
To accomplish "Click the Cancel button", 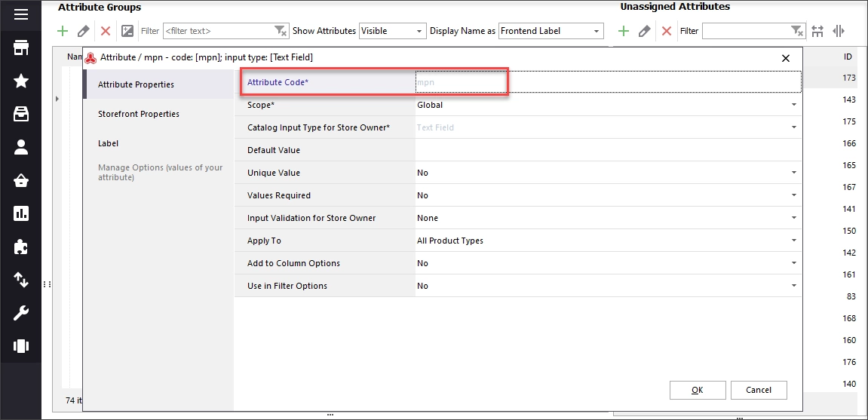I will pos(759,390).
